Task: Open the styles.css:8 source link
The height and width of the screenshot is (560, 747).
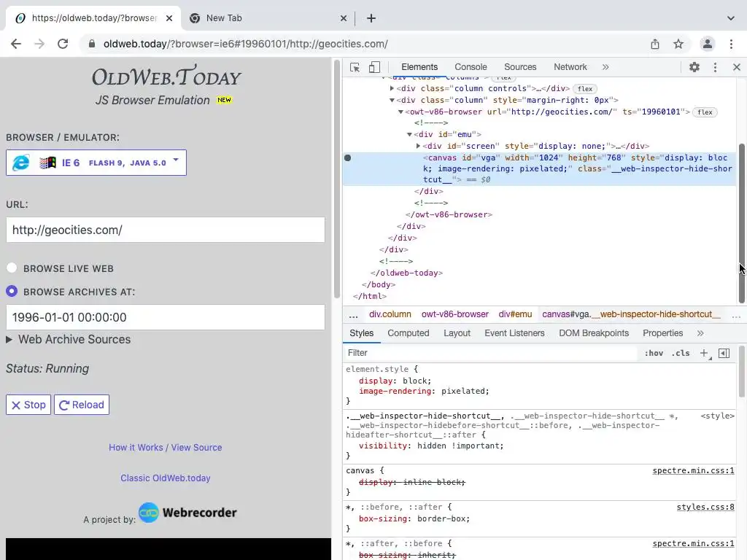Action: (705, 507)
